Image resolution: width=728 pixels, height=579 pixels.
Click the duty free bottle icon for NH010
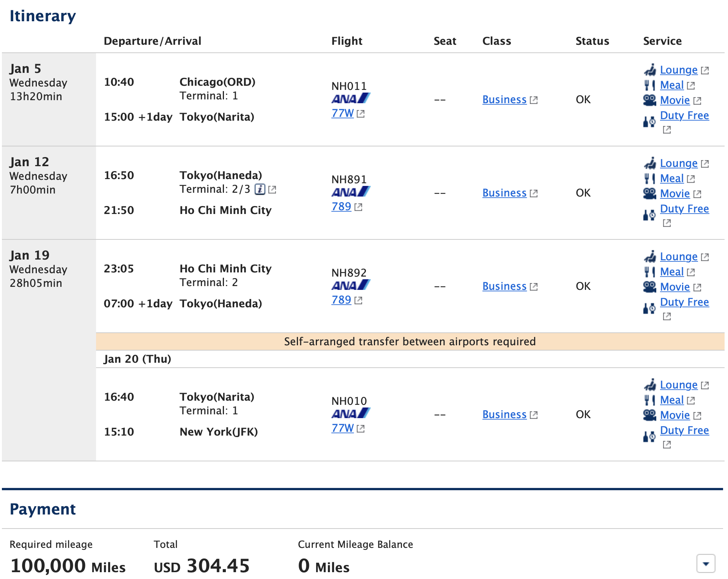tap(649, 436)
